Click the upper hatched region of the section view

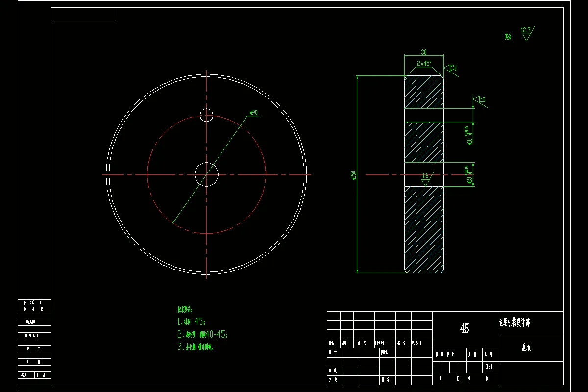click(x=424, y=92)
